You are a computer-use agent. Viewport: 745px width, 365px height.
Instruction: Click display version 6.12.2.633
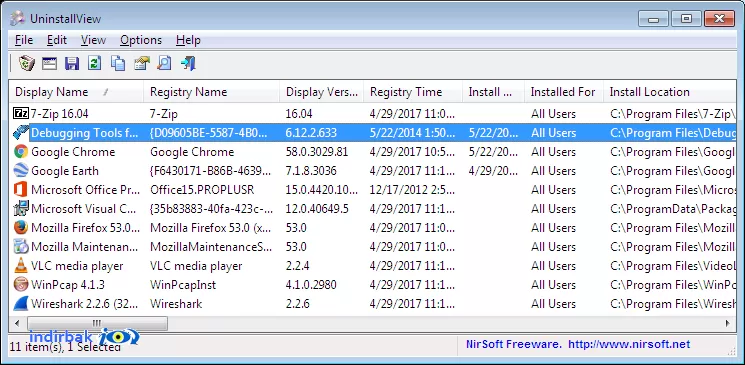311,133
